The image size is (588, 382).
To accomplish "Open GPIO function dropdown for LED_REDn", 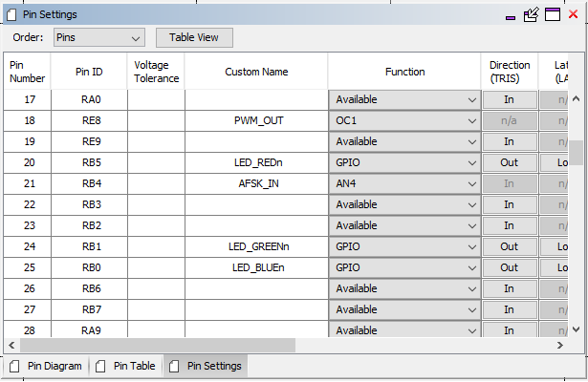I will [x=404, y=162].
